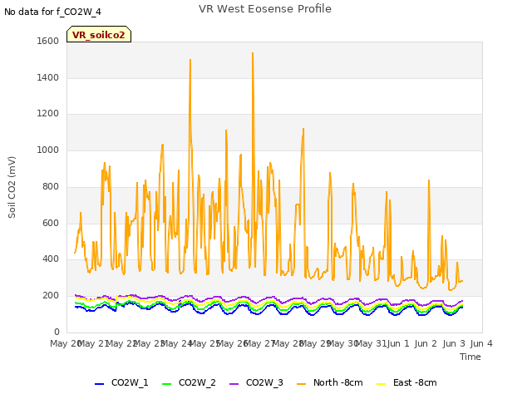Click the orange spike peaking near 1500 mV
The height and width of the screenshot is (399, 532).
pos(190,61)
